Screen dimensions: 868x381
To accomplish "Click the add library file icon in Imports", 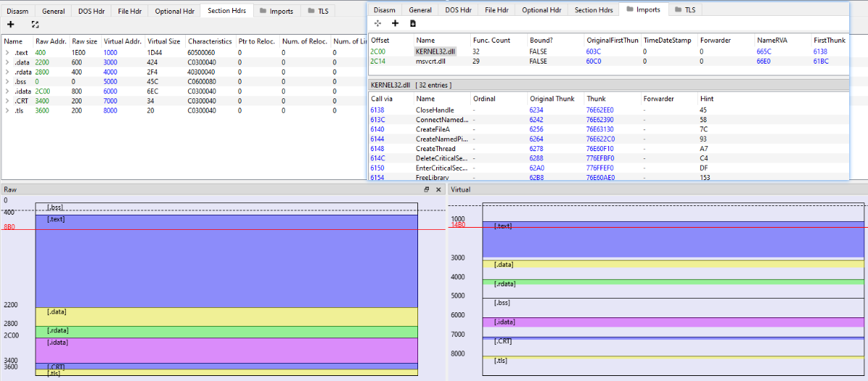I will click(x=412, y=24).
